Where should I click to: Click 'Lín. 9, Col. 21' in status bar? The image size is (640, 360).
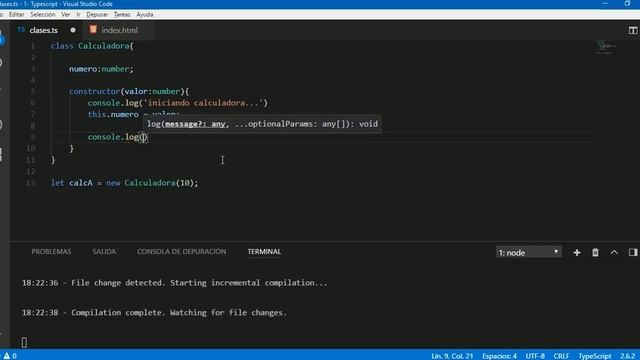click(x=452, y=356)
